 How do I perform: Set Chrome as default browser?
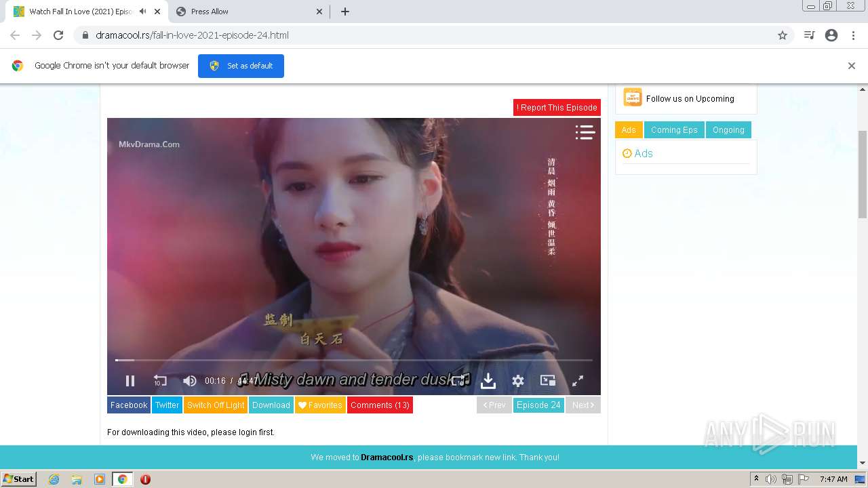pos(241,66)
